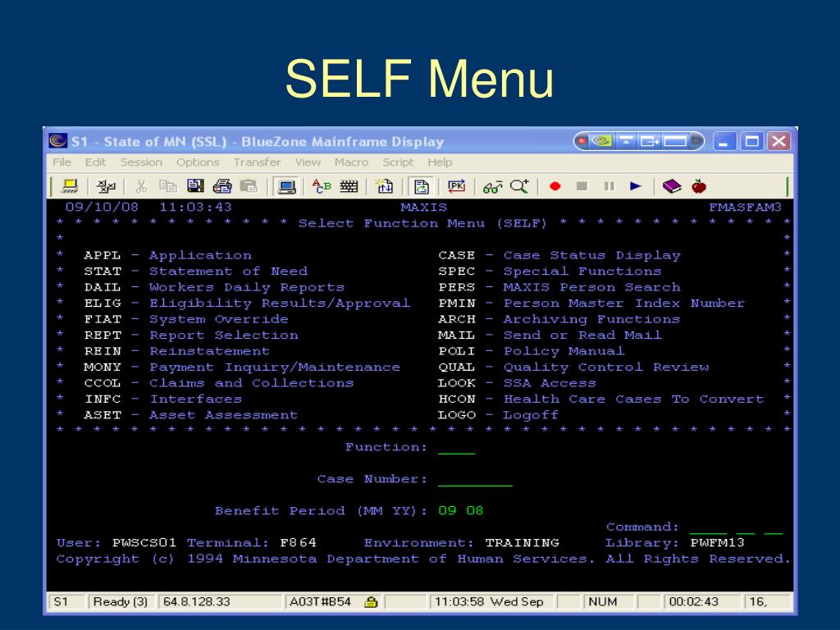Image resolution: width=840 pixels, height=630 pixels.
Task: Open the Script menu
Action: 398,162
